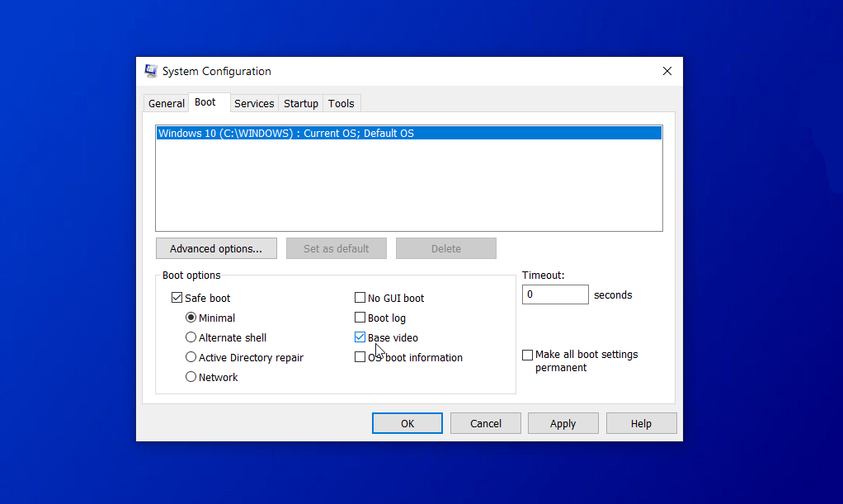Select the Windows 10 boot entry
This screenshot has width=843, height=504.
pyautogui.click(x=408, y=133)
